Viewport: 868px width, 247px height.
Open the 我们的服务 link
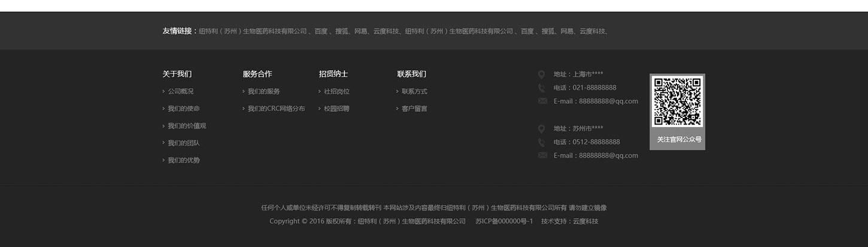coord(263,92)
